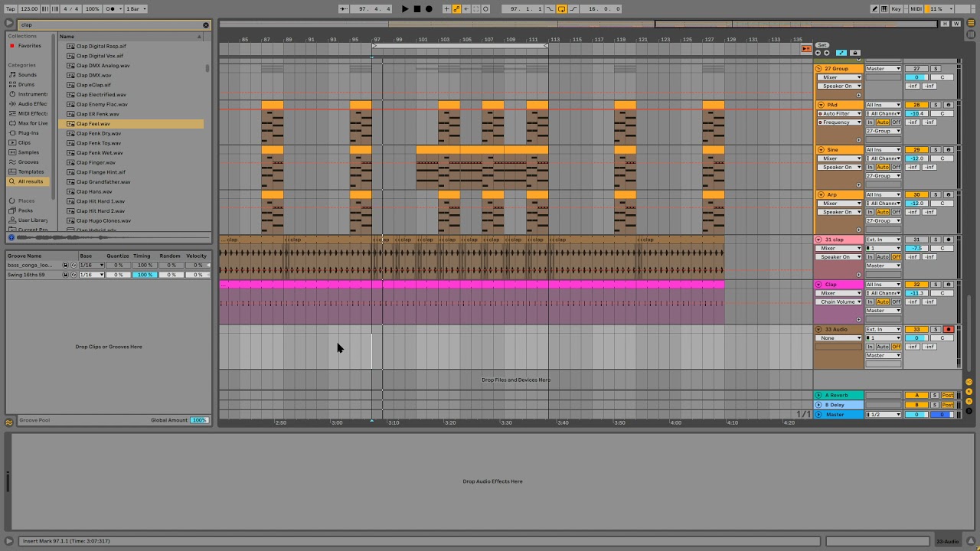The image size is (980, 551).
Task: Jump to next locator arrow
Action: click(x=826, y=53)
